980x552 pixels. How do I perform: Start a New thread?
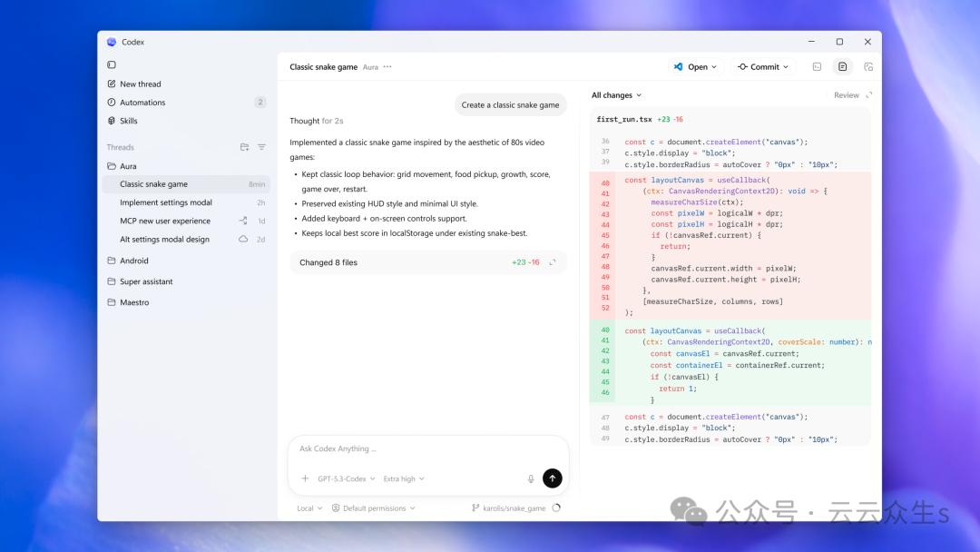[133, 84]
